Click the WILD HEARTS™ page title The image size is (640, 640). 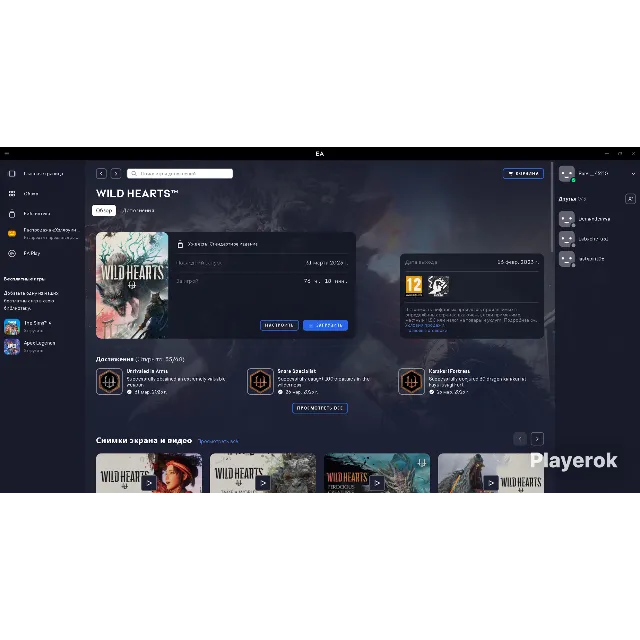pyautogui.click(x=137, y=193)
